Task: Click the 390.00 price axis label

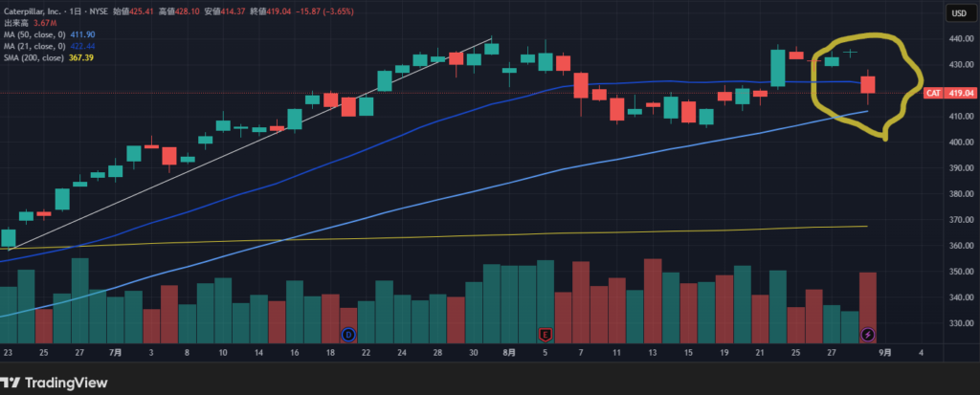Action: (x=961, y=168)
